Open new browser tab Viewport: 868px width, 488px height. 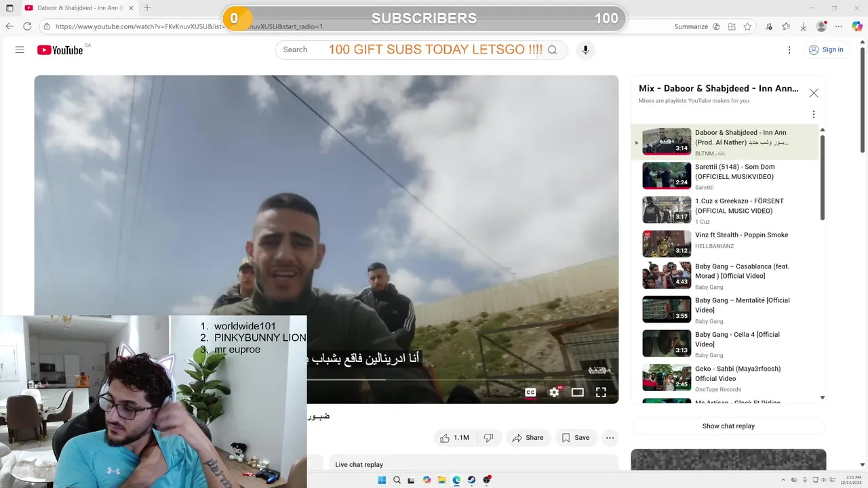coord(147,8)
